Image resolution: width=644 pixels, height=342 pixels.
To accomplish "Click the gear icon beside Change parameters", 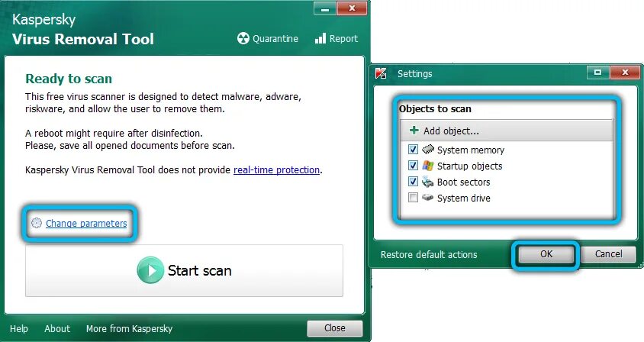I will (37, 223).
